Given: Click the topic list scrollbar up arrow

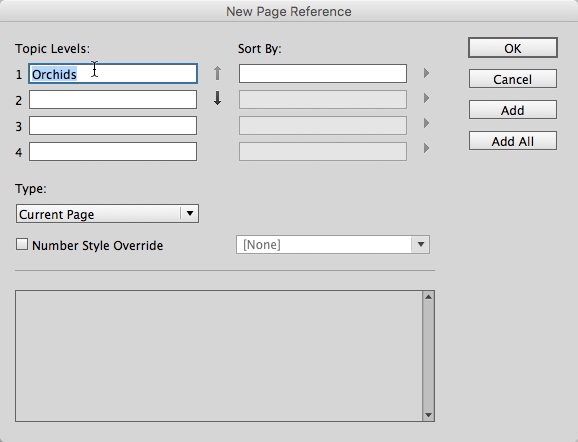Looking at the screenshot, I should [428, 297].
